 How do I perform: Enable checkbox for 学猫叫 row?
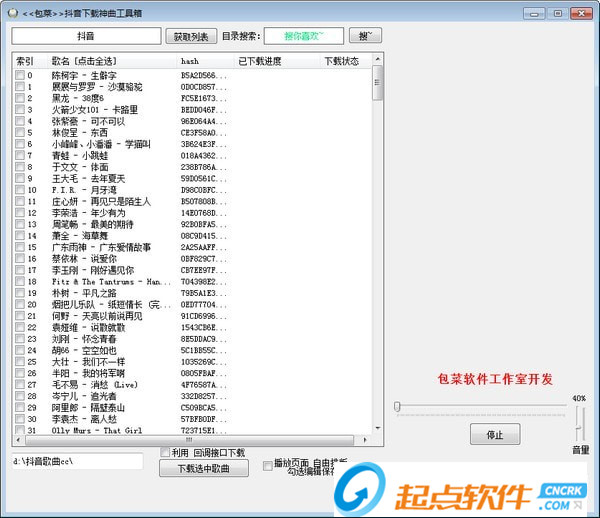(x=20, y=144)
